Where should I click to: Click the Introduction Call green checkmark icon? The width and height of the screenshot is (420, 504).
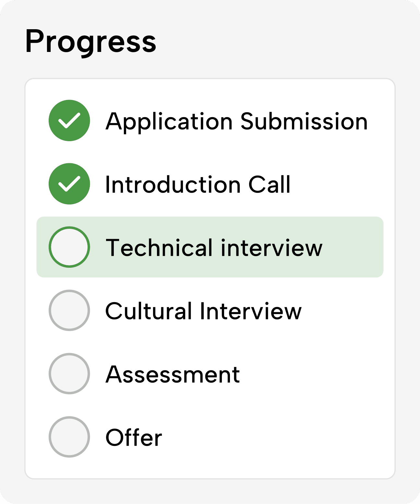(69, 184)
